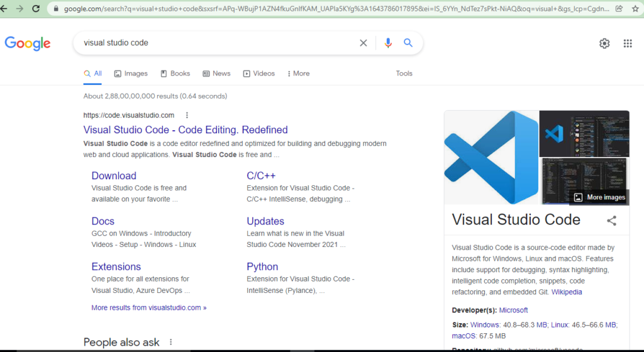Switch to the Books tab
This screenshot has width=644, height=352.
tap(175, 74)
